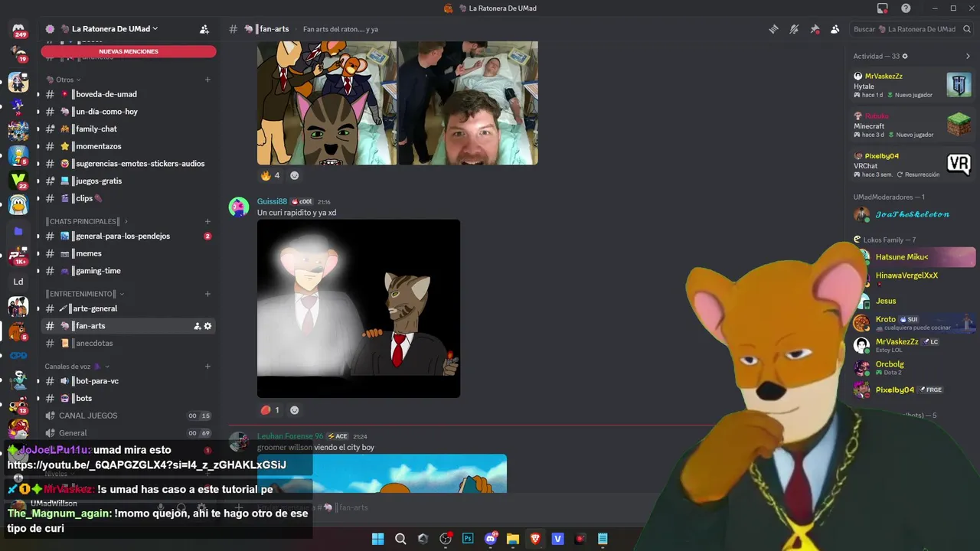Click the search box Buscar La Ratonera
The image size is (980, 551).
pos(912,29)
